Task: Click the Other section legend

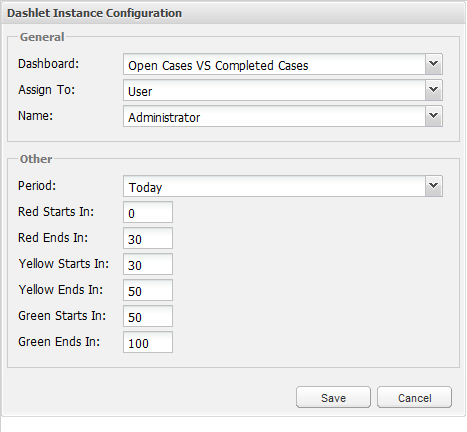Action: [36, 159]
